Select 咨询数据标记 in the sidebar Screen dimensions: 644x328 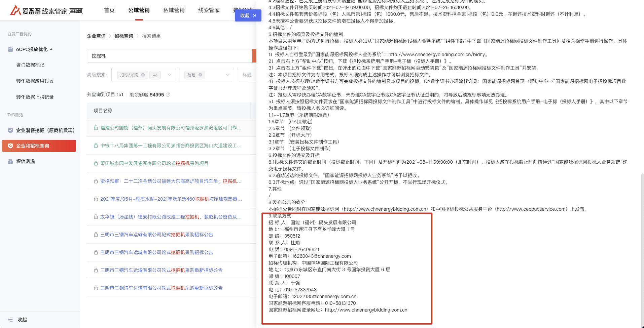click(30, 65)
